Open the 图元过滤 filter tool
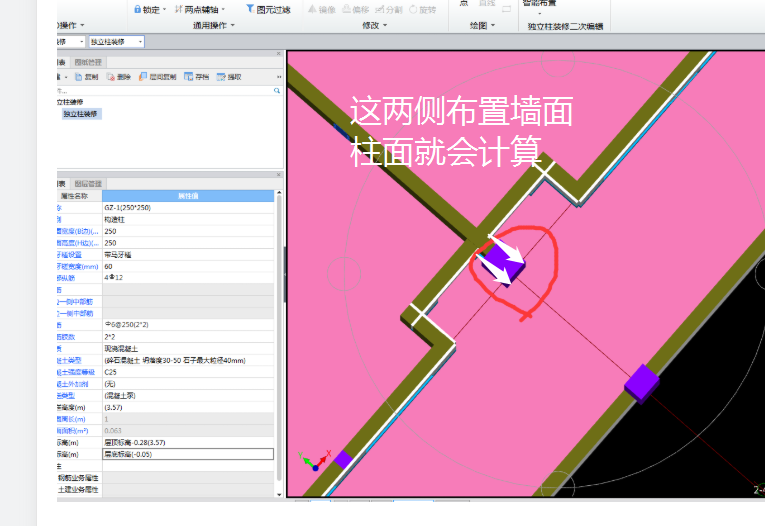This screenshot has width=765, height=526. point(268,9)
